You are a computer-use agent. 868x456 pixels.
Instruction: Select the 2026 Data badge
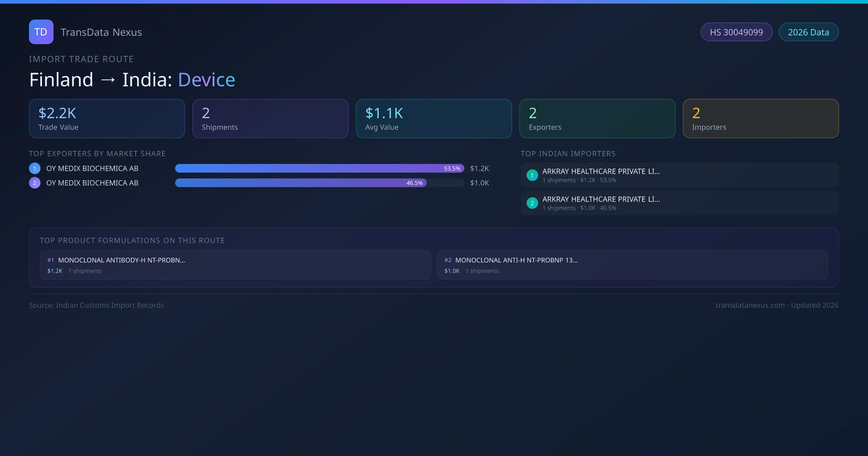click(808, 32)
